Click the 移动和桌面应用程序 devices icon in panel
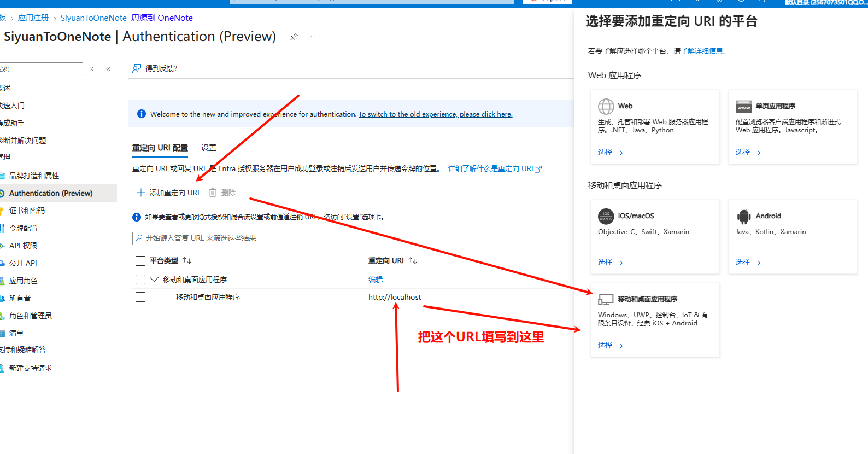868x454 pixels. [606, 299]
